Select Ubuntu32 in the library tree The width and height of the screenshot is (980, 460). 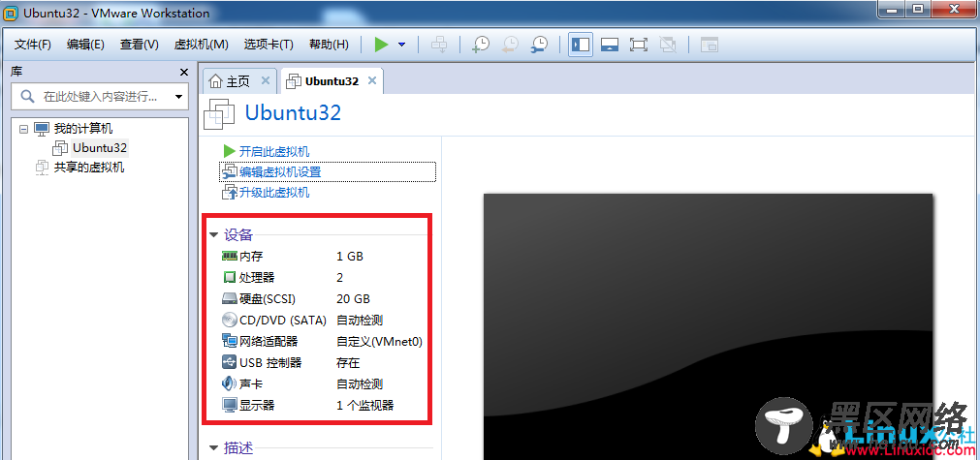tap(100, 148)
